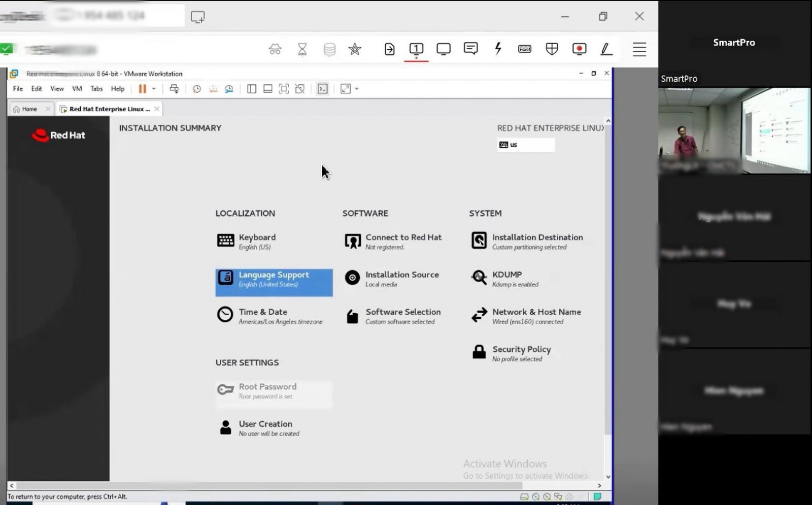Viewport: 812px width, 505px height.
Task: Open Security Policy lock icon
Action: (x=479, y=352)
